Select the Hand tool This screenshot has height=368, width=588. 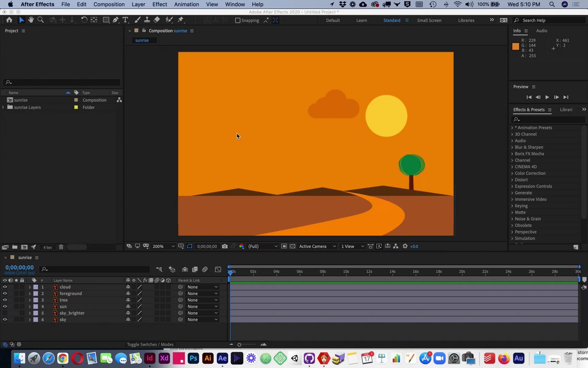point(31,20)
